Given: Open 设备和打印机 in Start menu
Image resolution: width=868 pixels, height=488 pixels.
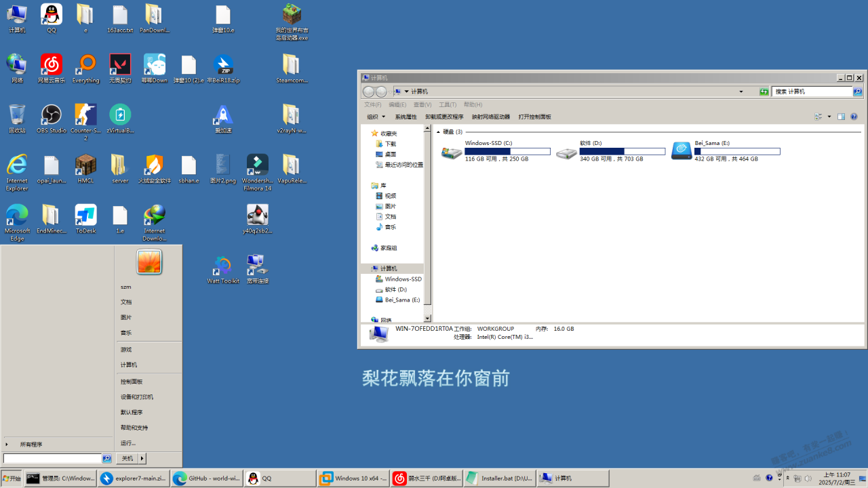Looking at the screenshot, I should coord(137,397).
